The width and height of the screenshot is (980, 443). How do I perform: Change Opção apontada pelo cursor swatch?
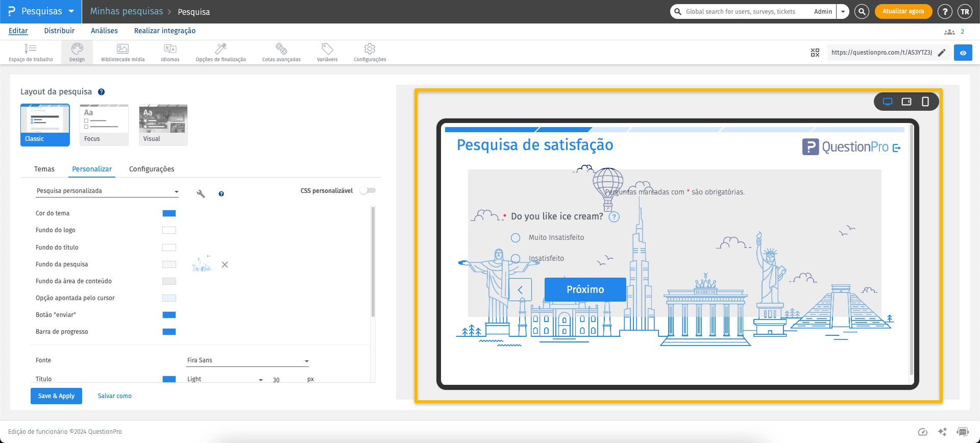coord(169,298)
